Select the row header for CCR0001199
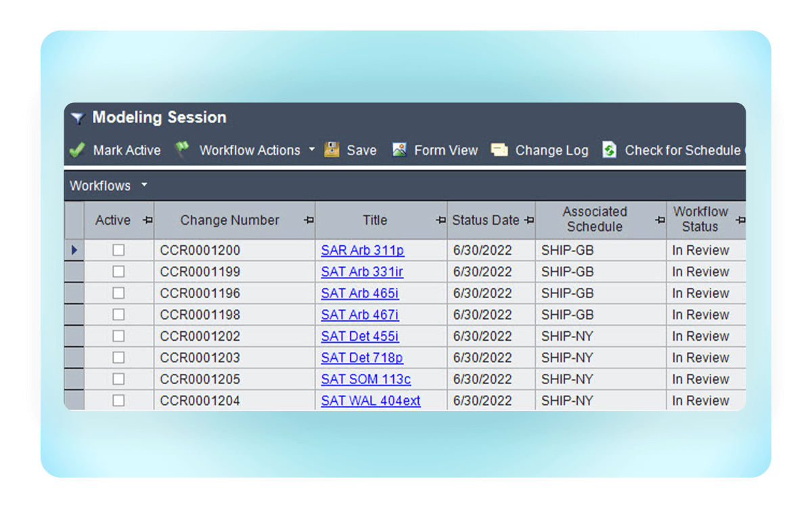The height and width of the screenshot is (508, 812). click(74, 272)
